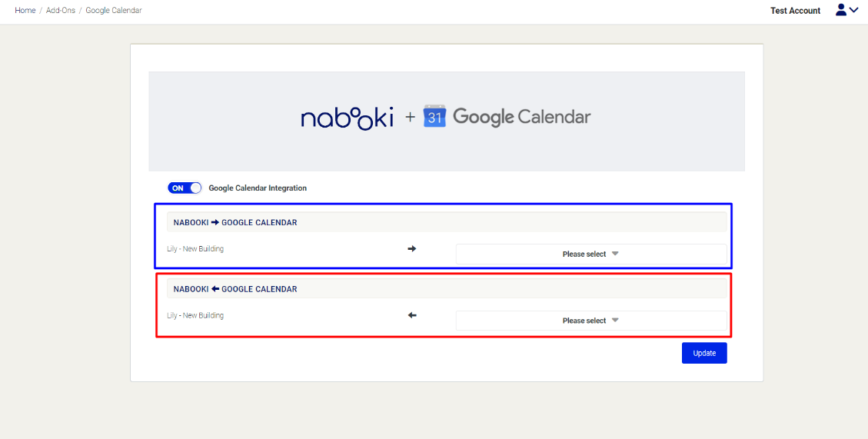Click the blue Google Calendar 31 icon
Screen dimensions: 868x439
tap(434, 117)
